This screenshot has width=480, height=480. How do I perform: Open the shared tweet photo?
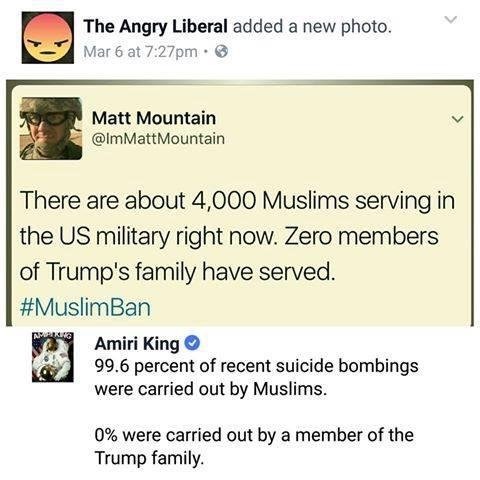tap(240, 203)
